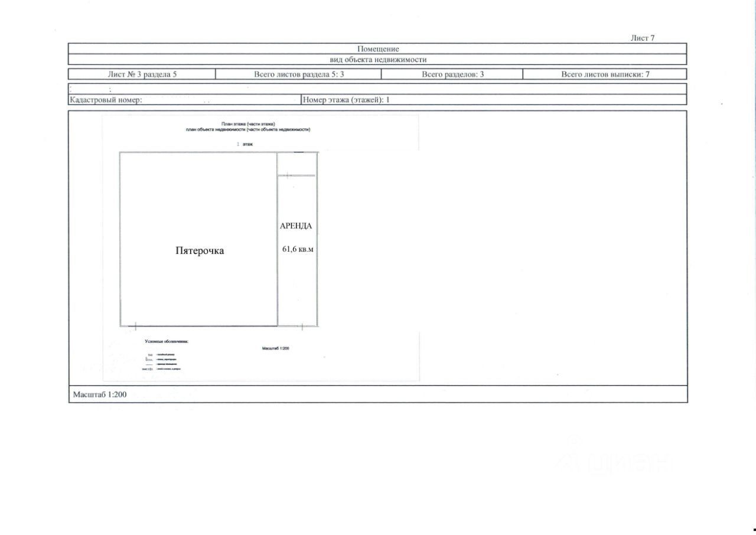Click the small empty room above АРЕНДА
756x535 pixels.
297,164
